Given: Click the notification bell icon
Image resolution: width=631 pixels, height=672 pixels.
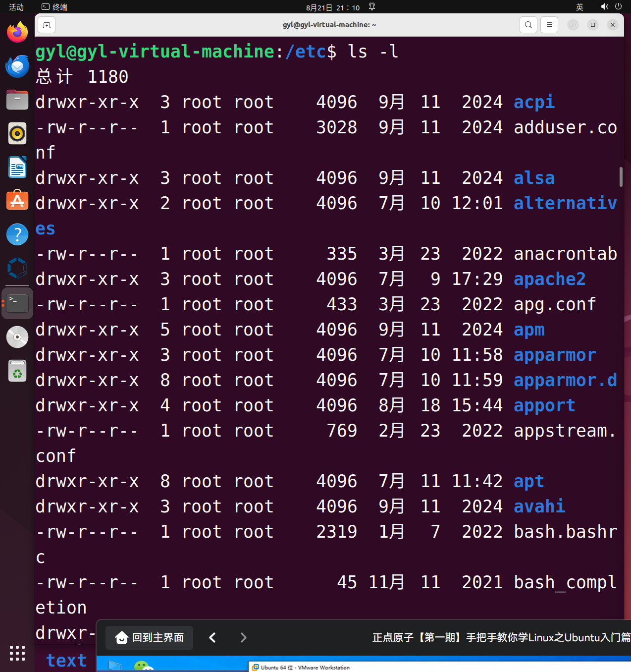Looking at the screenshot, I should pyautogui.click(x=372, y=7).
